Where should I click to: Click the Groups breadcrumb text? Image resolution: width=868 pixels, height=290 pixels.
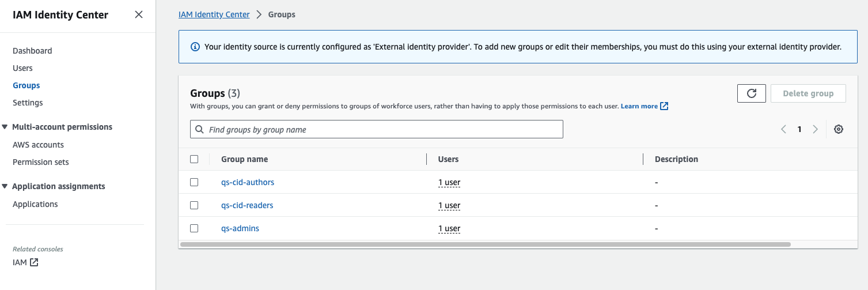tap(282, 14)
